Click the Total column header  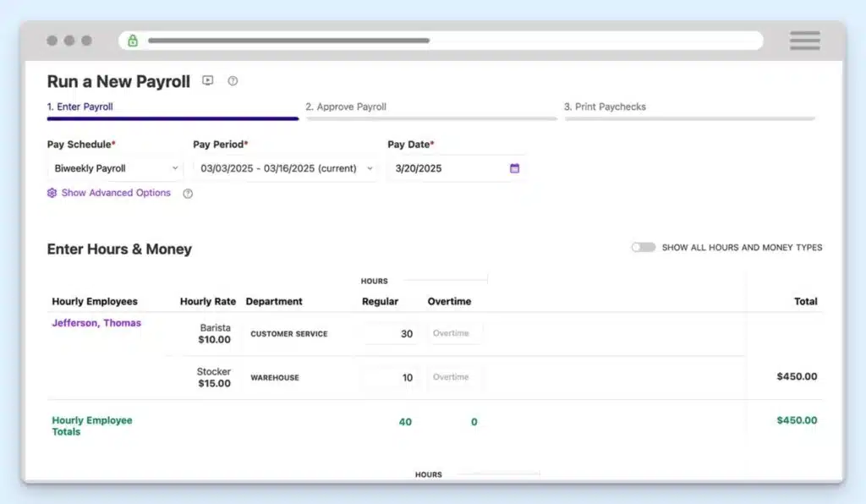tap(805, 301)
